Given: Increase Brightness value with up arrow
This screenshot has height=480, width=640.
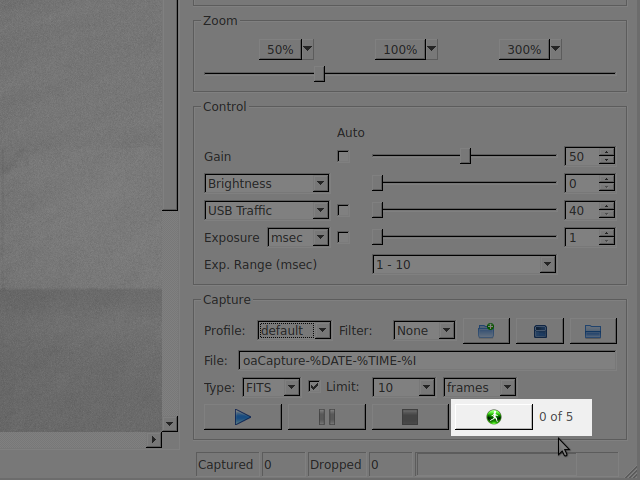Looking at the screenshot, I should [607, 179].
